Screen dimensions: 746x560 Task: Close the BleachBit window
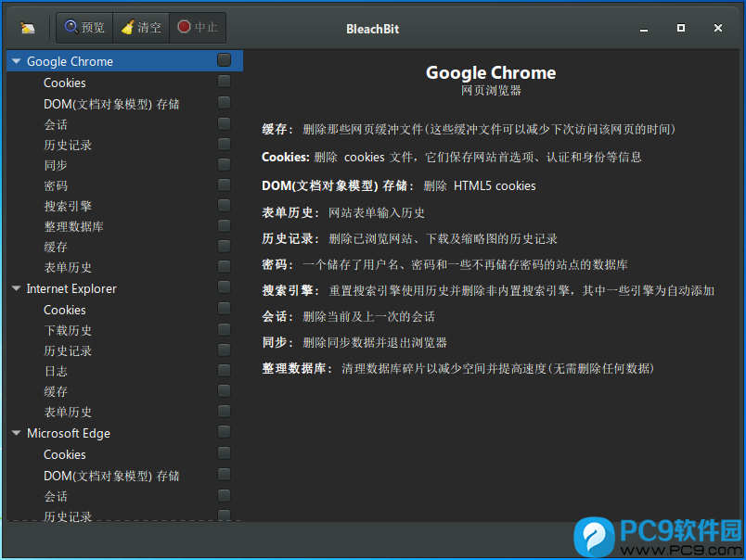pos(718,28)
